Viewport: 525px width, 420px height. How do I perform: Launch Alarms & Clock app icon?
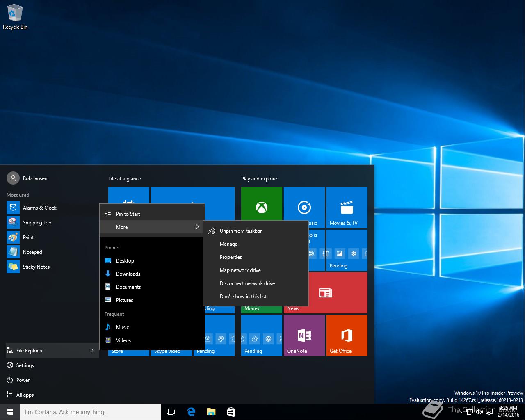[x=13, y=208]
